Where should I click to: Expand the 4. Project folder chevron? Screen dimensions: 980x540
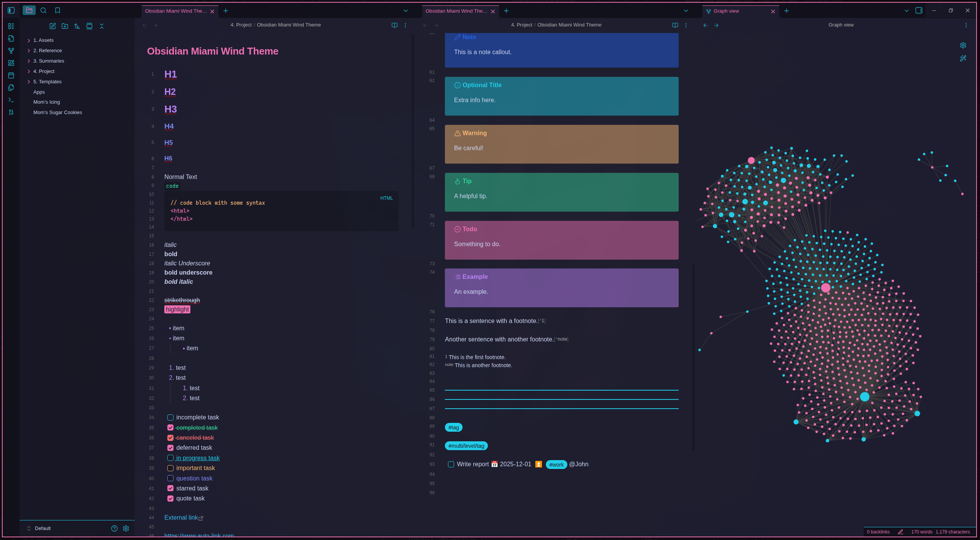coord(29,71)
